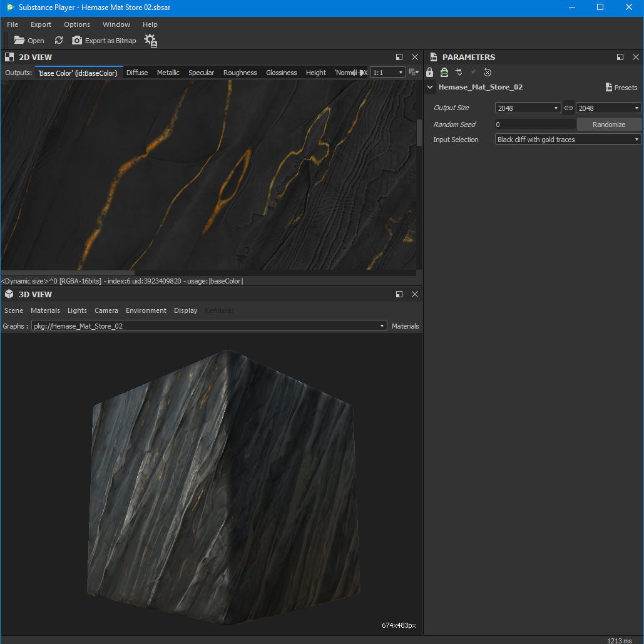
Task: Click the Random Seed label
Action: tap(454, 124)
